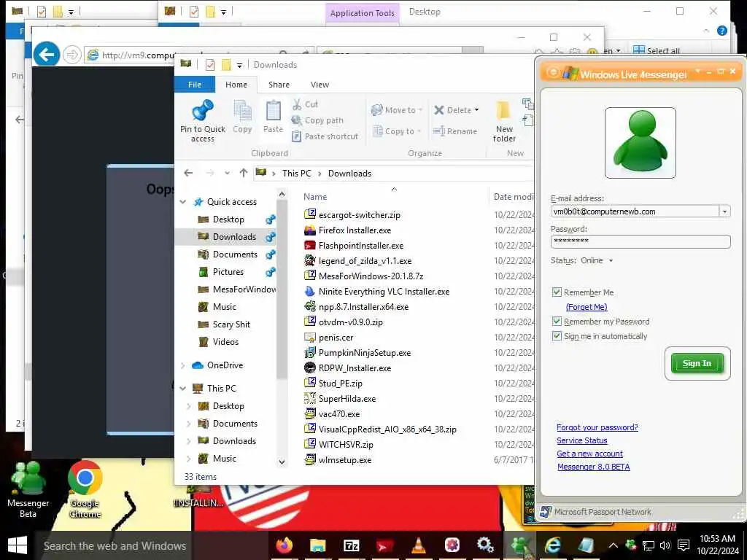This screenshot has width=747, height=560.
Task: Select npp.8.7.Installer.x64.exe file icon
Action: pyautogui.click(x=309, y=306)
